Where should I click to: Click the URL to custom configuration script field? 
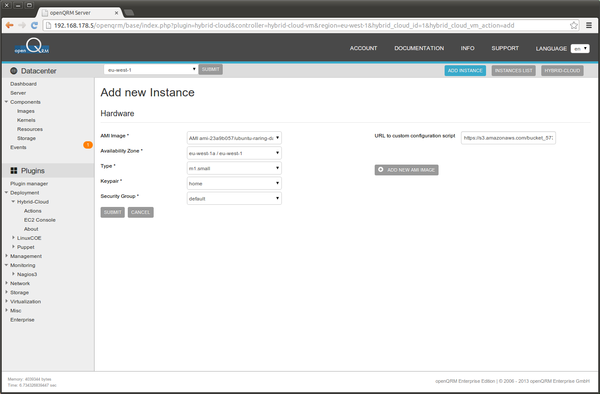click(x=508, y=138)
